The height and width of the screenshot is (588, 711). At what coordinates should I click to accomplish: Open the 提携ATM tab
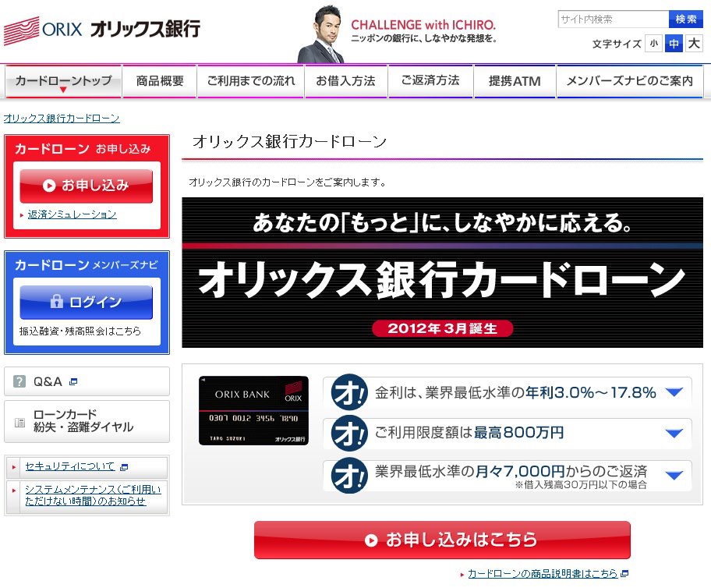click(515, 81)
